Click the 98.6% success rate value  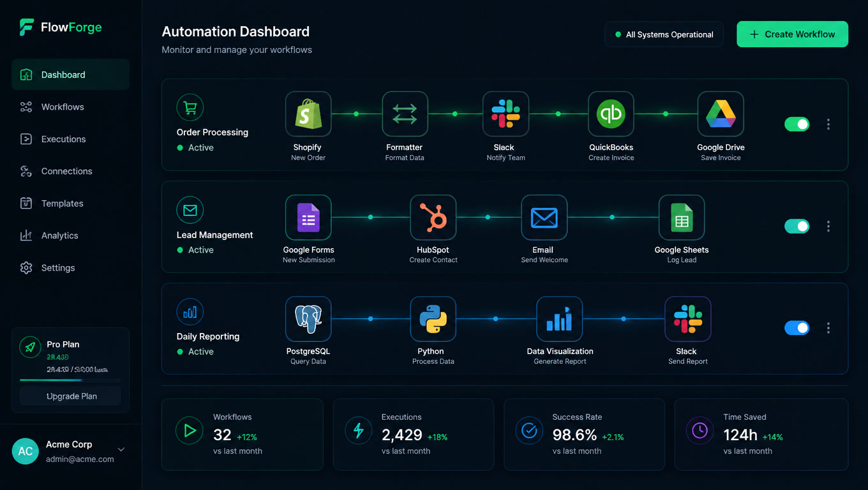point(574,435)
